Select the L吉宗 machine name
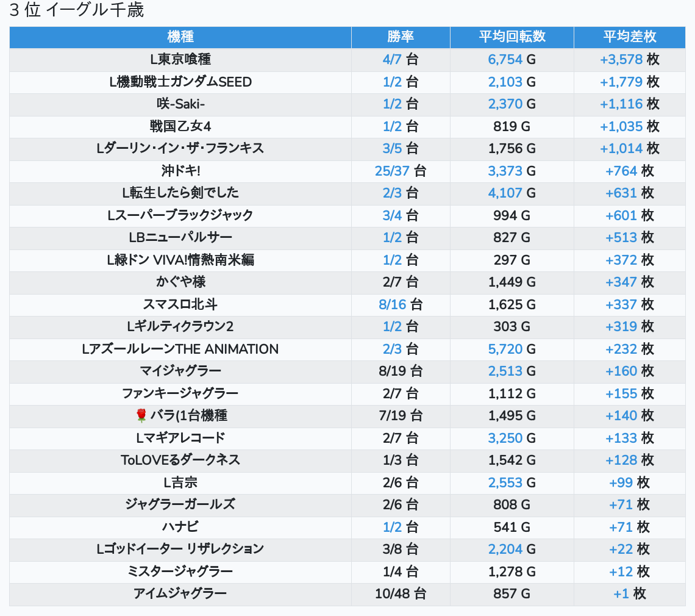The image size is (695, 616). click(x=180, y=482)
